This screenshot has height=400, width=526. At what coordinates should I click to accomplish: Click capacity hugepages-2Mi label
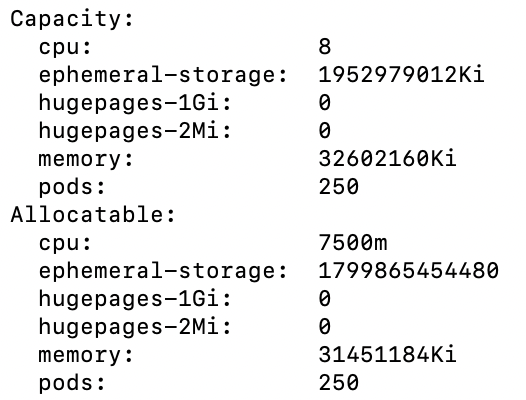135,131
